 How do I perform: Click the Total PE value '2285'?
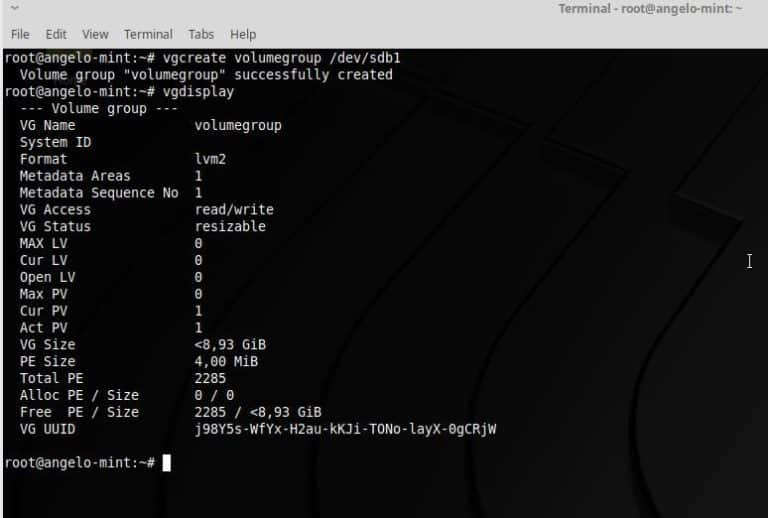click(210, 378)
